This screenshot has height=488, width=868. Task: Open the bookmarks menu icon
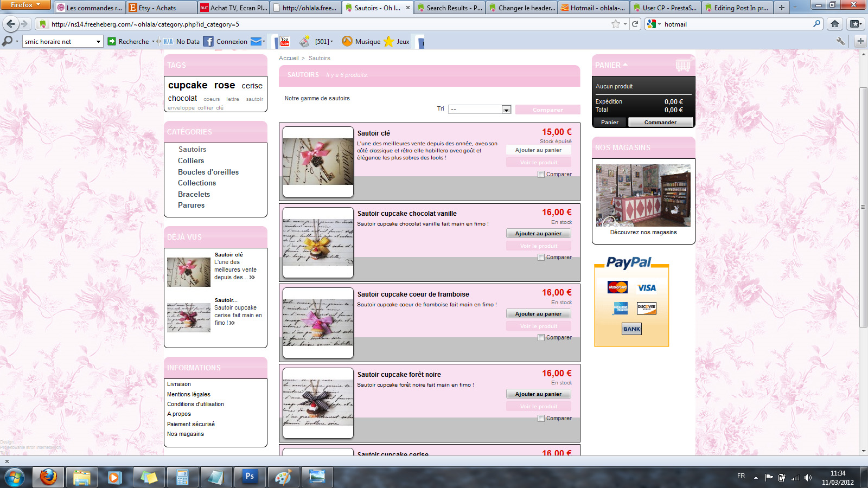pyautogui.click(x=856, y=24)
